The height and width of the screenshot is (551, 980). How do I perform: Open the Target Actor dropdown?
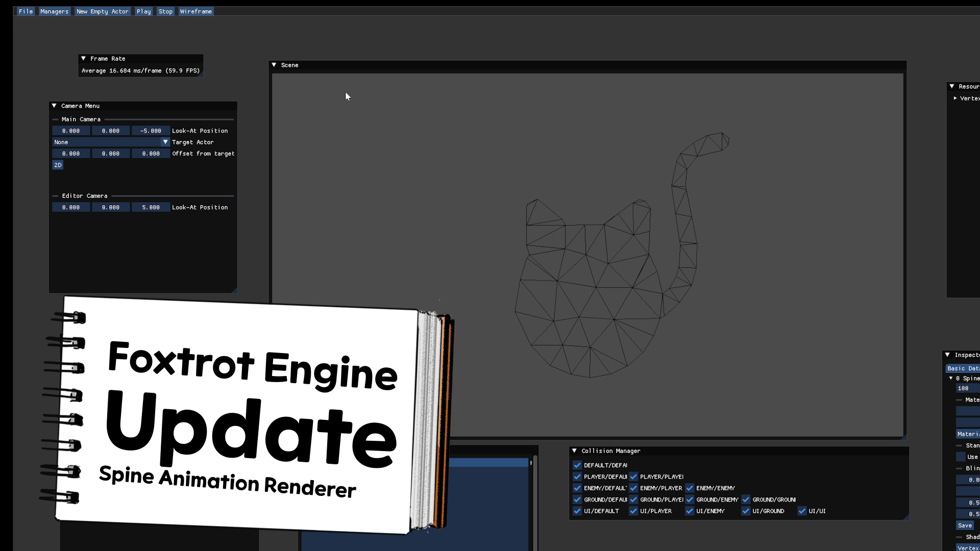click(165, 142)
